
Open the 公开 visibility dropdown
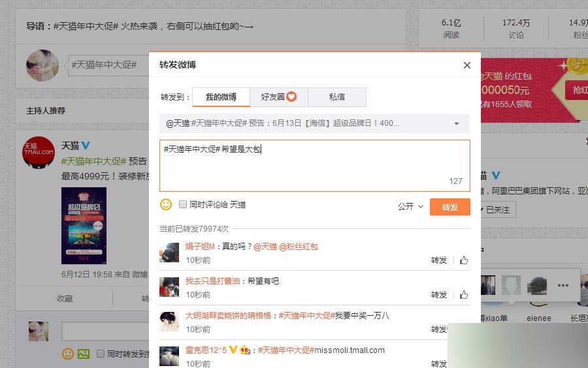click(x=411, y=207)
